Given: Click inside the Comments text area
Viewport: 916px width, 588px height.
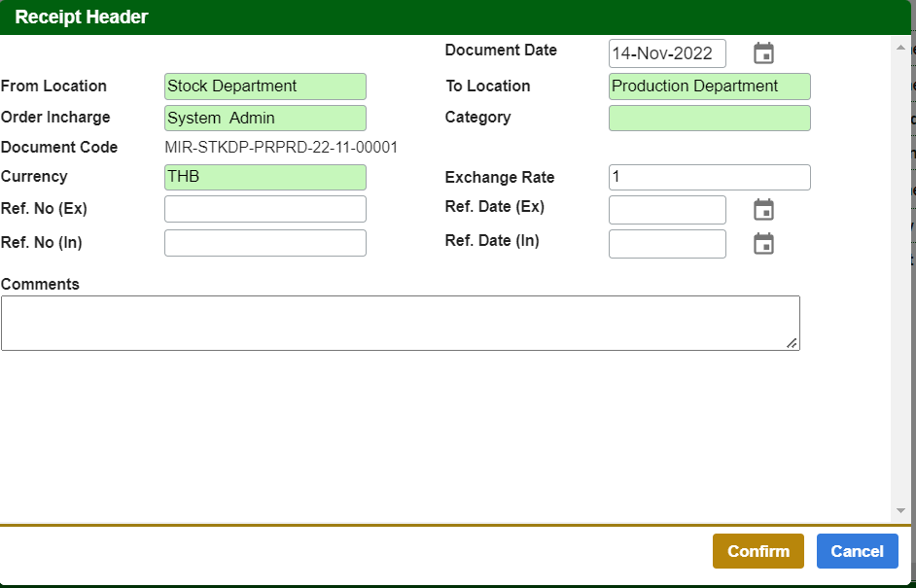Looking at the screenshot, I should point(400,323).
